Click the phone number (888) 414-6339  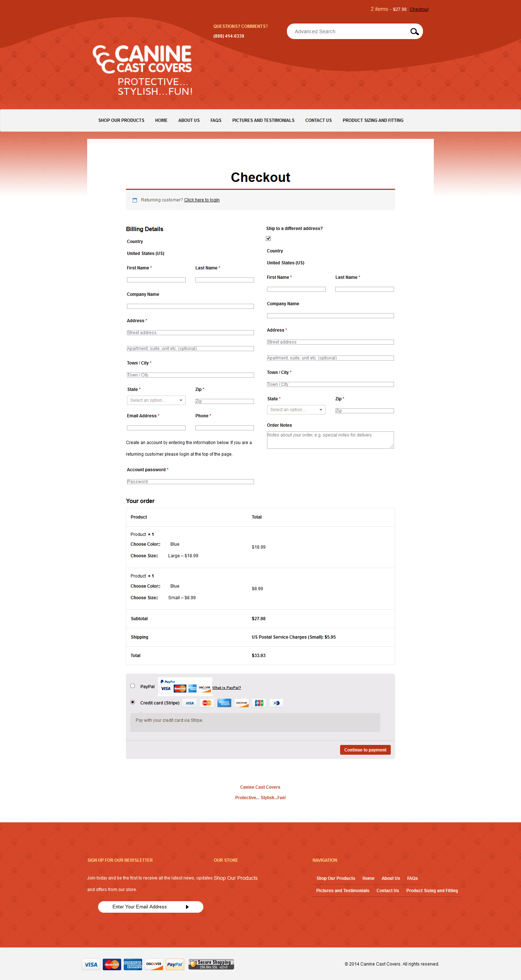[x=229, y=36]
